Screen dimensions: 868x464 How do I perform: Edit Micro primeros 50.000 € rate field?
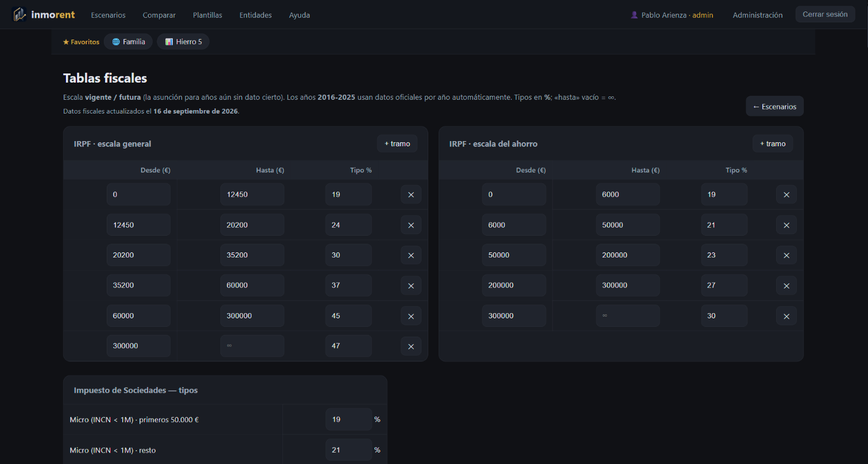point(348,419)
